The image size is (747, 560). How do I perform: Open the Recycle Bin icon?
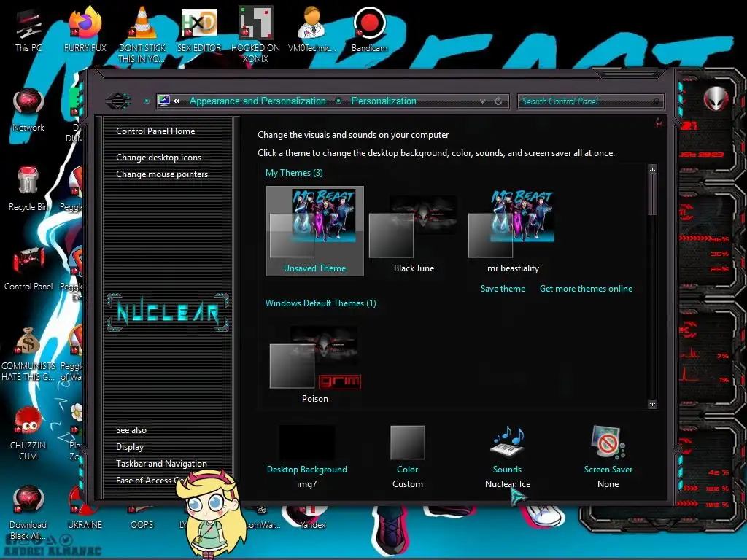point(28,189)
